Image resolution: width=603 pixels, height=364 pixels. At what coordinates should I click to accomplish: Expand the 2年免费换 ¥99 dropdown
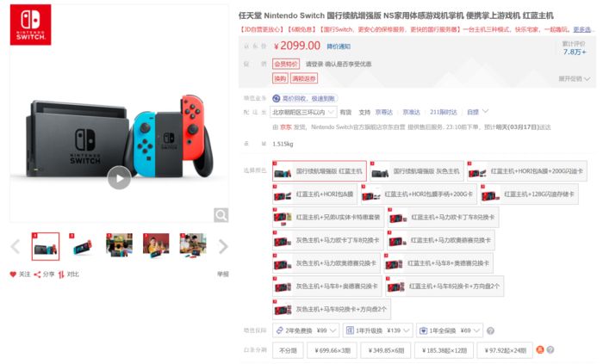coord(307,330)
